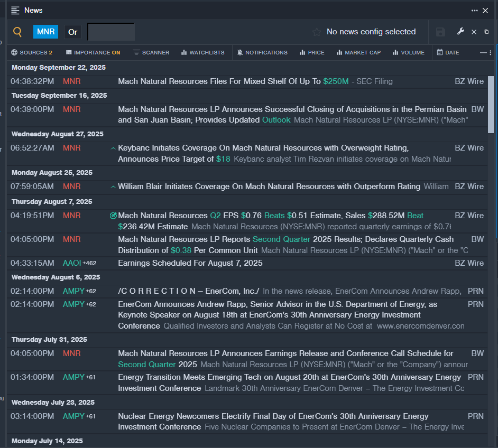Click the AAOI ticker in earnings scheduled row
The height and width of the screenshot is (448, 498).
tap(73, 263)
